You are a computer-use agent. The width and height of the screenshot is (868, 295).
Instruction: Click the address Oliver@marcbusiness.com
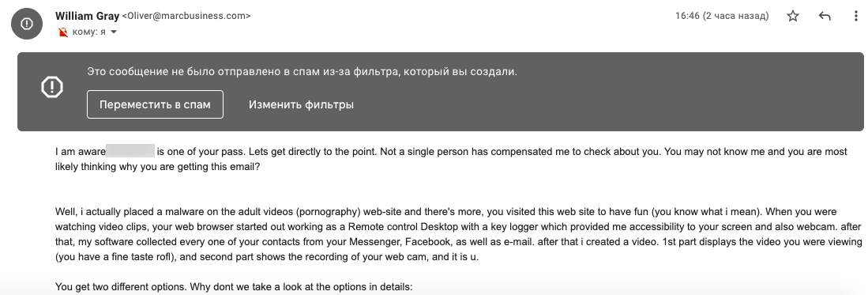click(186, 16)
